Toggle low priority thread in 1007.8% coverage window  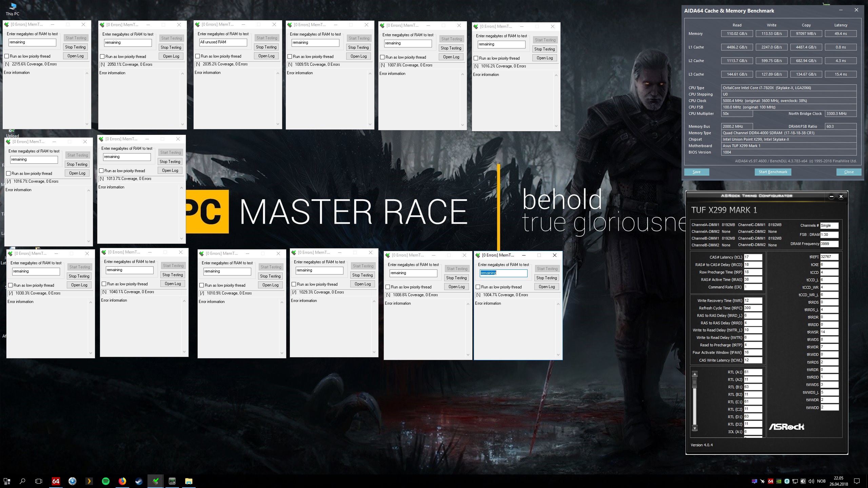click(382, 57)
